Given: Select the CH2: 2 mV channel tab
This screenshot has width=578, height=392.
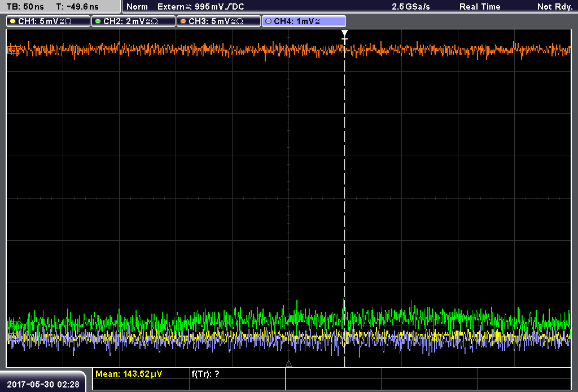Looking at the screenshot, I should (x=133, y=21).
